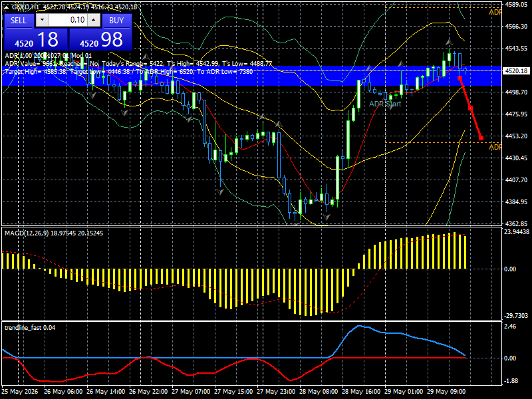Click the 27 May 23:00 time label
Screen dimensions: 532x399
click(x=276, y=392)
